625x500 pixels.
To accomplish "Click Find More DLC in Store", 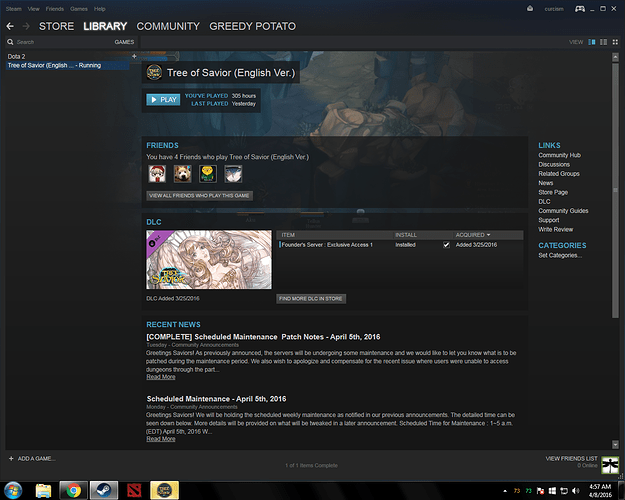I will point(312,298).
